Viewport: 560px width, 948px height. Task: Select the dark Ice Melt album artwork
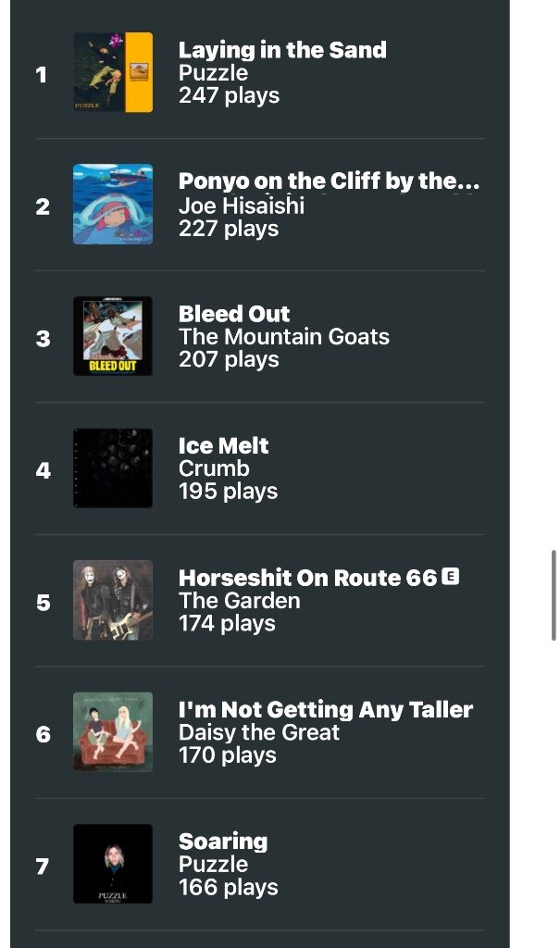(113, 468)
